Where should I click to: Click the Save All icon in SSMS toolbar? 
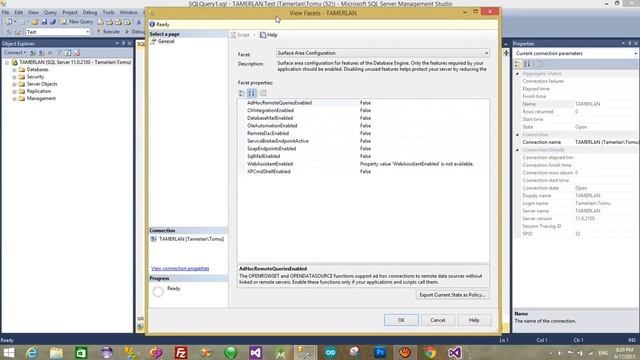point(53,22)
